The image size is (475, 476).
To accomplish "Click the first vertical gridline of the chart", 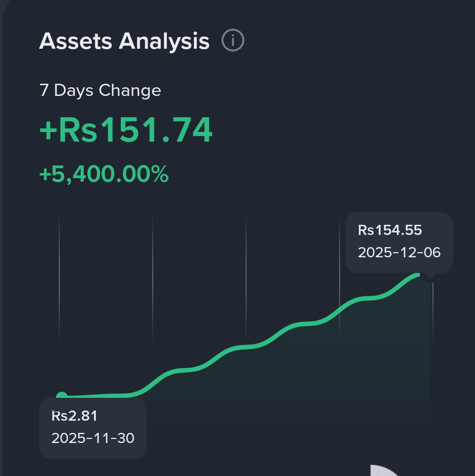I will coord(59,277).
